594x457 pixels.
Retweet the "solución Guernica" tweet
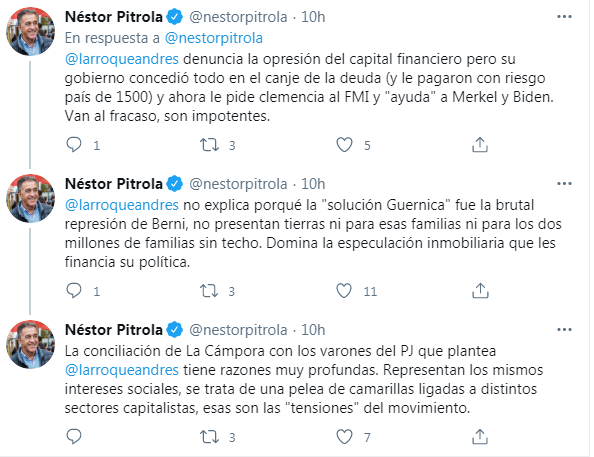click(x=209, y=291)
